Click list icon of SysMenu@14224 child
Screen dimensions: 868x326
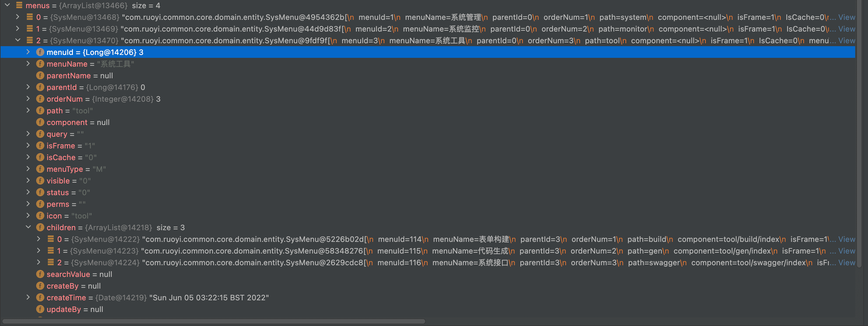(x=50, y=262)
